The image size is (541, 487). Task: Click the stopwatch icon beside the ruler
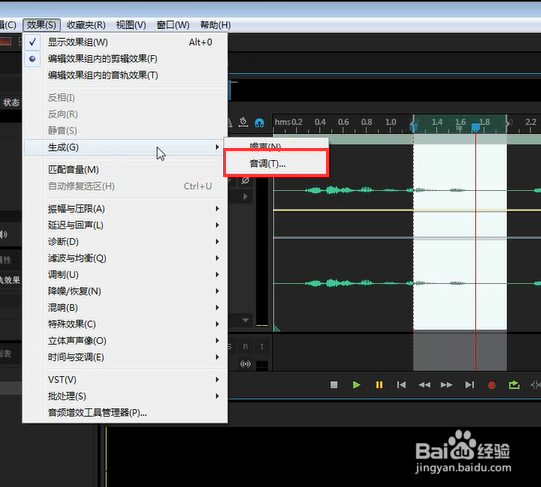243,122
